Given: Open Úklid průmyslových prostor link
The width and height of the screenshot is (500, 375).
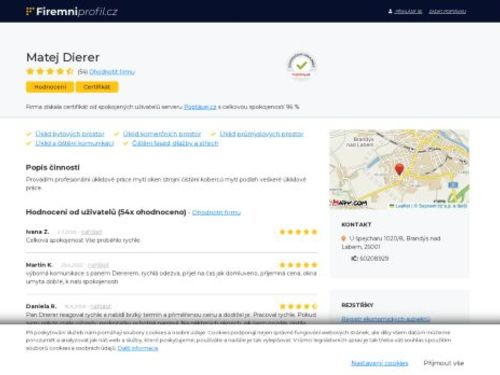Looking at the screenshot, I should pos(262,134).
